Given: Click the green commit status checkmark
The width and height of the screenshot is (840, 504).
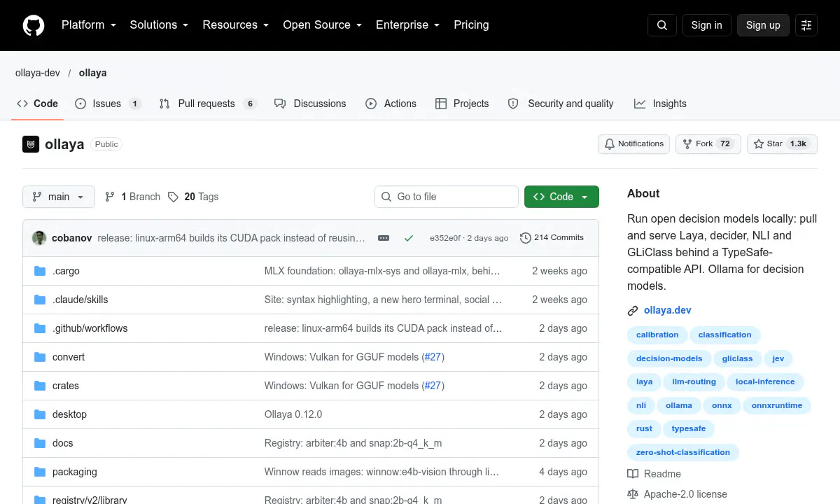Looking at the screenshot, I should 409,238.
